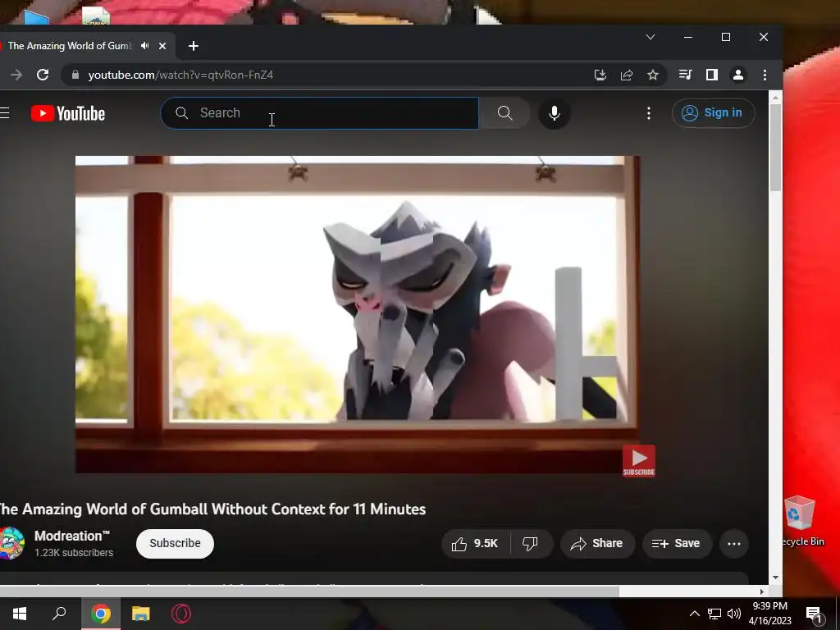Viewport: 840px width, 630px height.
Task: Open Windows taskbar search
Action: (59, 614)
